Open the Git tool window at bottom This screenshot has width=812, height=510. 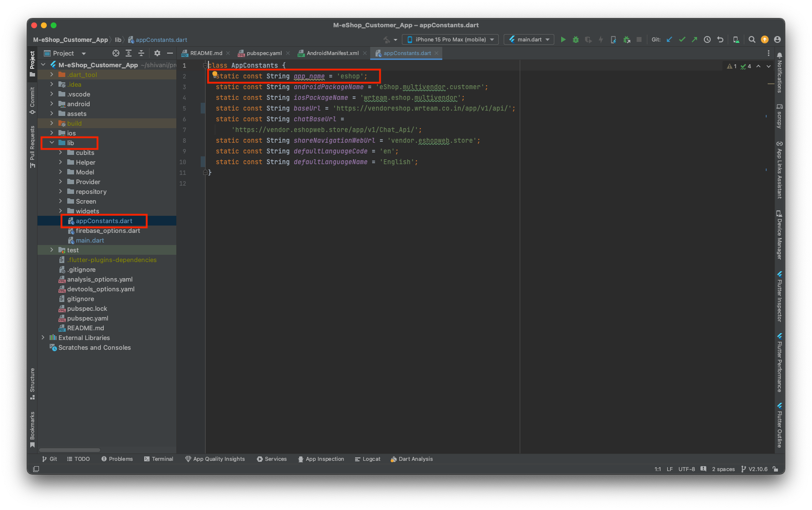(x=50, y=459)
